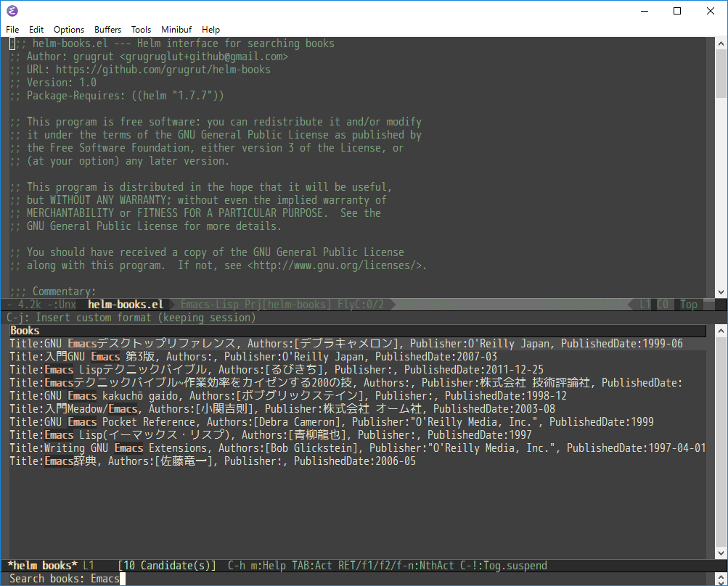Screen dimensions: 728x586
Task: Open the File menu
Action: tap(12, 30)
